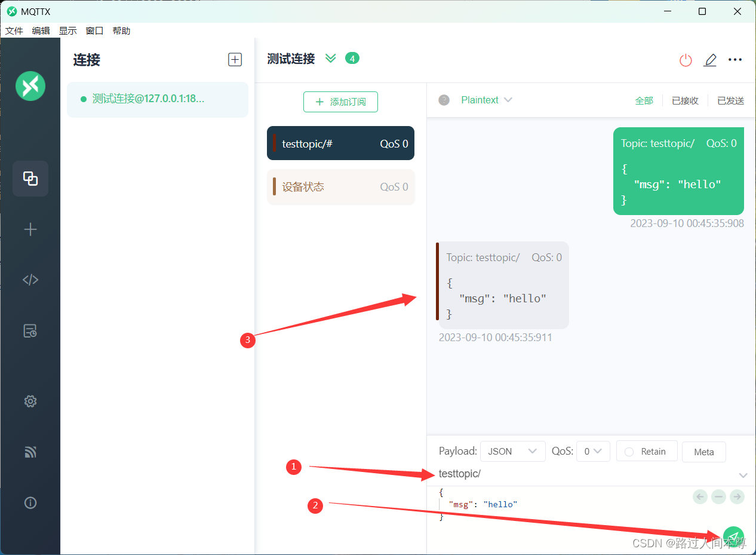Click the 添加订阅 button
The height and width of the screenshot is (555, 756).
coord(340,102)
